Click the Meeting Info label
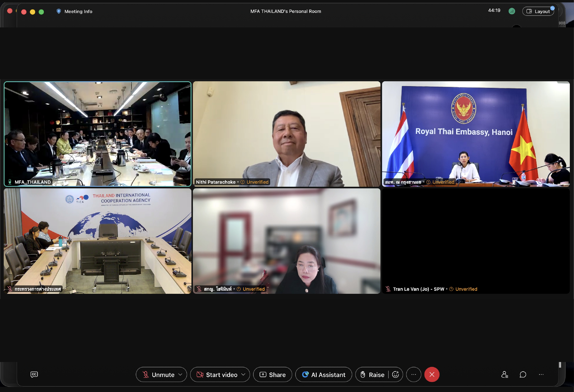 pyautogui.click(x=78, y=11)
